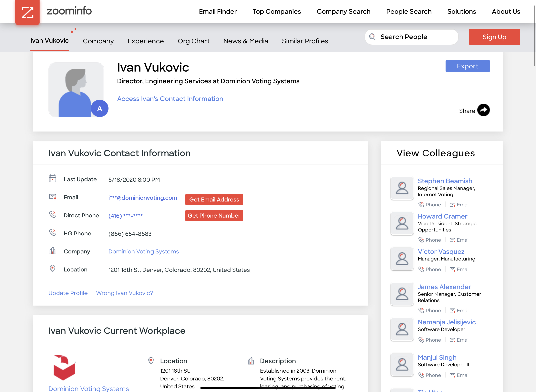Click Victor Vasquez avatar icon

(402, 259)
